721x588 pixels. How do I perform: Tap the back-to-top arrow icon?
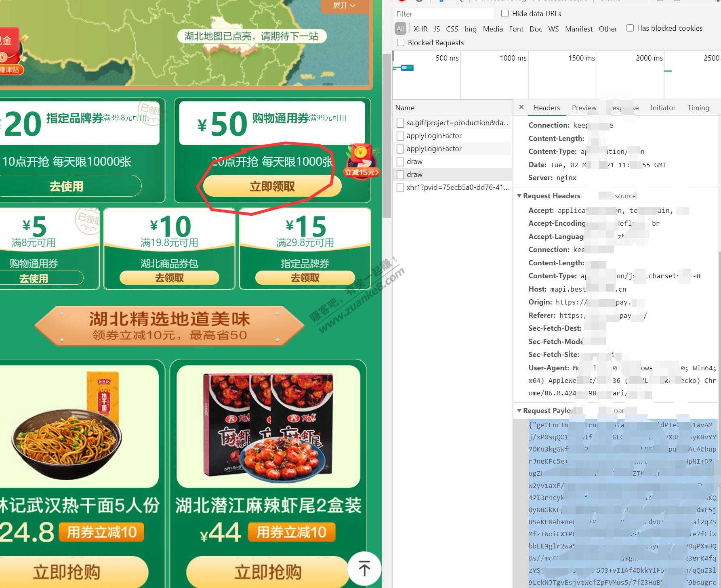[364, 568]
